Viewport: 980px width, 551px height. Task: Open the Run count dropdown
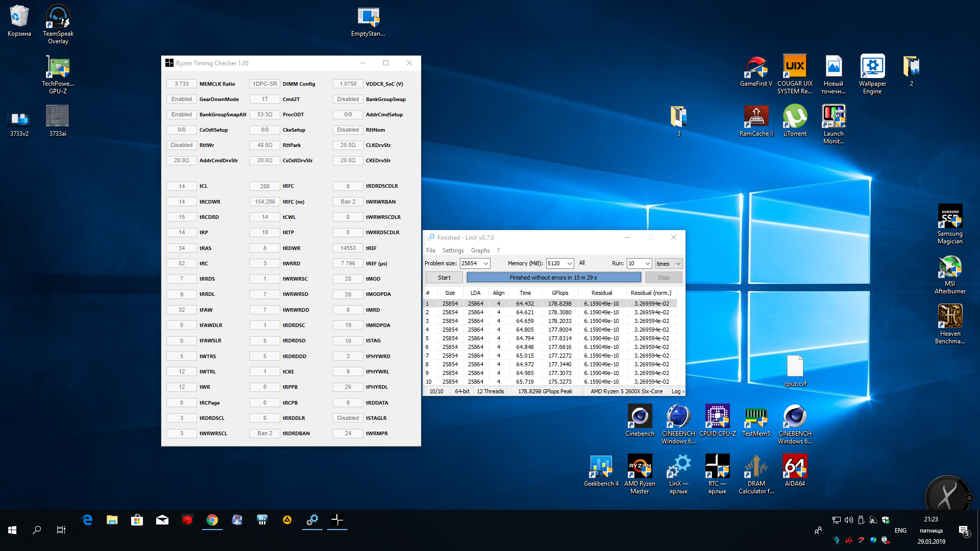[647, 264]
